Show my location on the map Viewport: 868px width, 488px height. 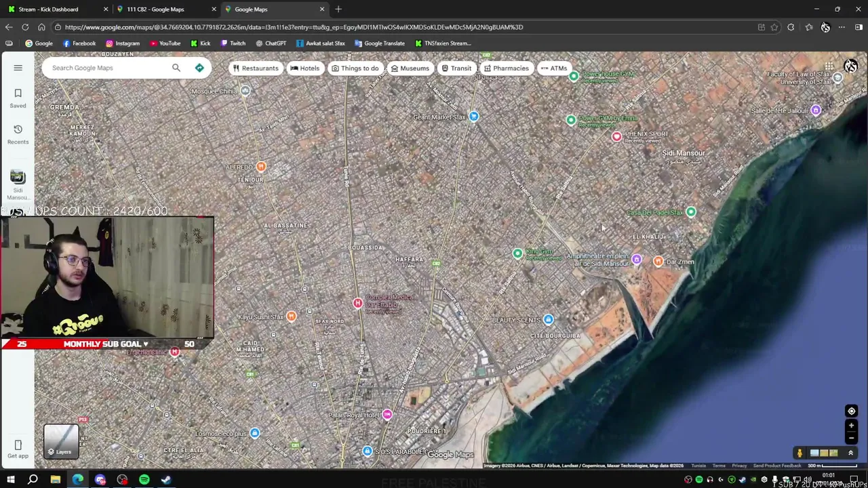(x=851, y=411)
